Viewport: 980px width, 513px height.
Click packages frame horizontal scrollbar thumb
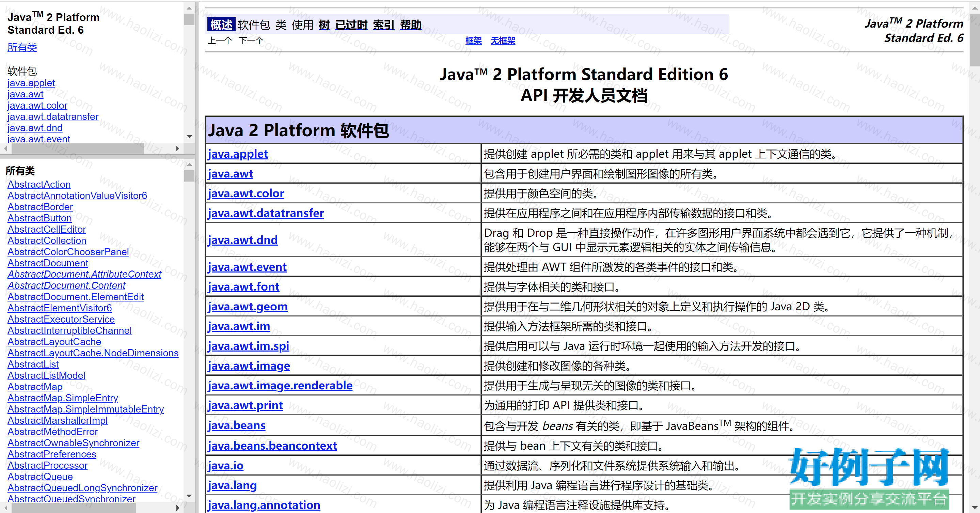click(78, 149)
